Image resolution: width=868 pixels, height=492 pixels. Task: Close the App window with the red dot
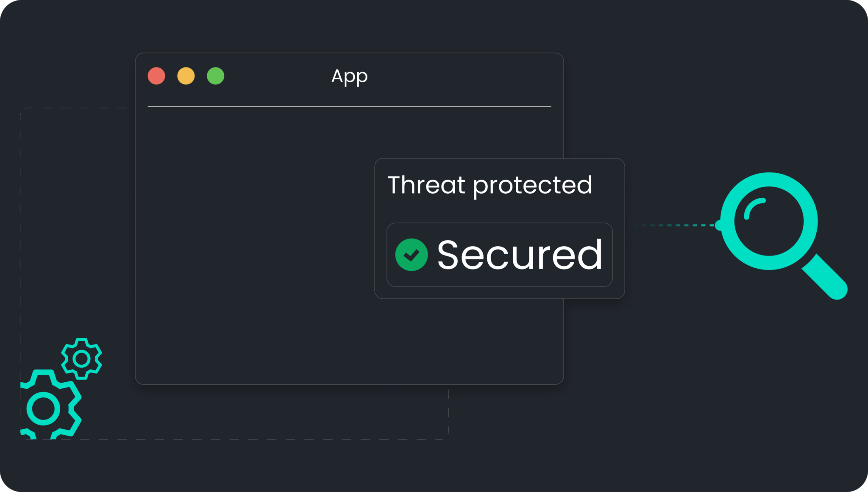[x=156, y=76]
